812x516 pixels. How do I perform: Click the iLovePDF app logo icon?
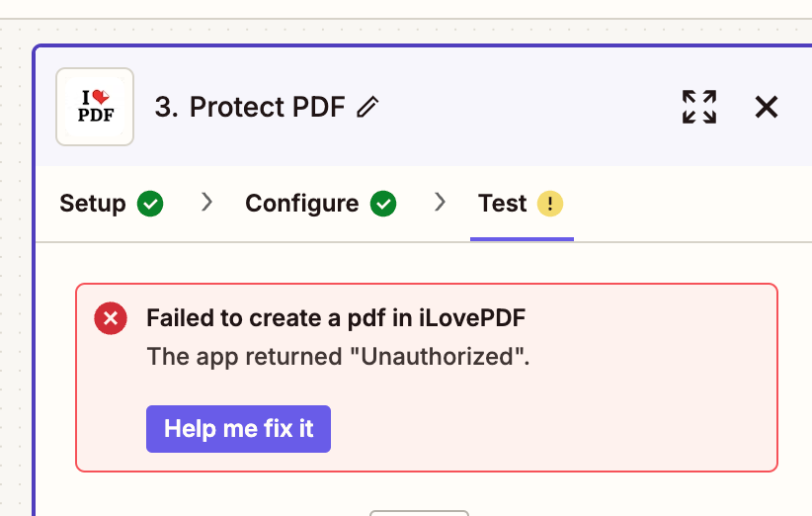tap(95, 107)
